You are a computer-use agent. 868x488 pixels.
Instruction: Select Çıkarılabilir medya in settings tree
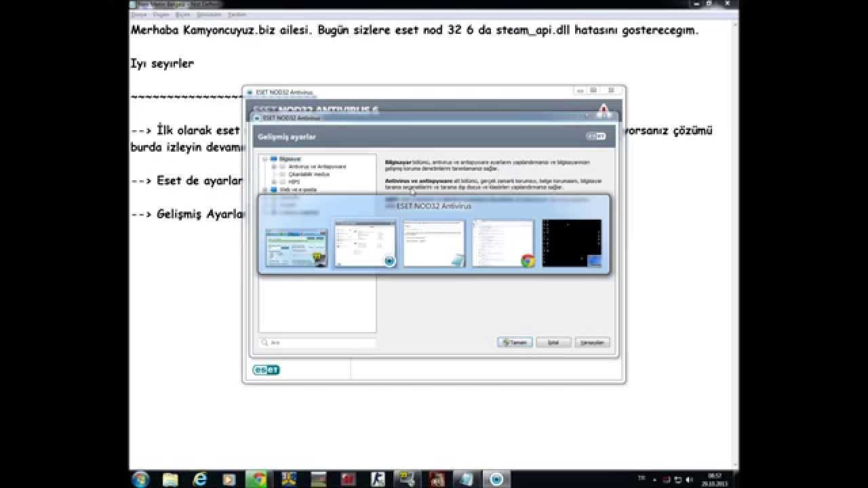point(309,174)
